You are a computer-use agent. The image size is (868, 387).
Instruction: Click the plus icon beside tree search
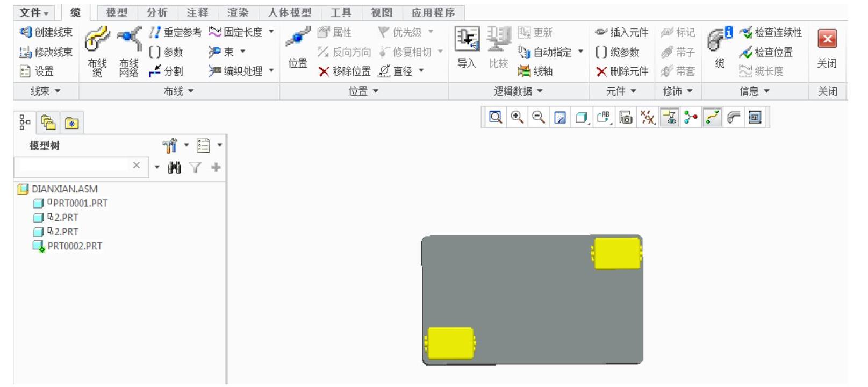[x=216, y=168]
